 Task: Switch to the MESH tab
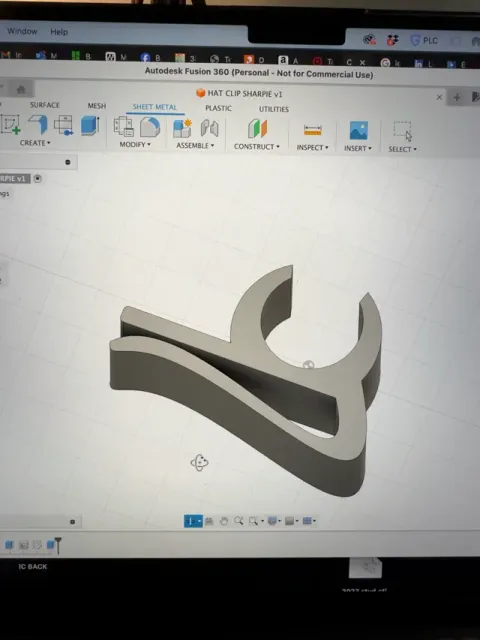tap(97, 106)
